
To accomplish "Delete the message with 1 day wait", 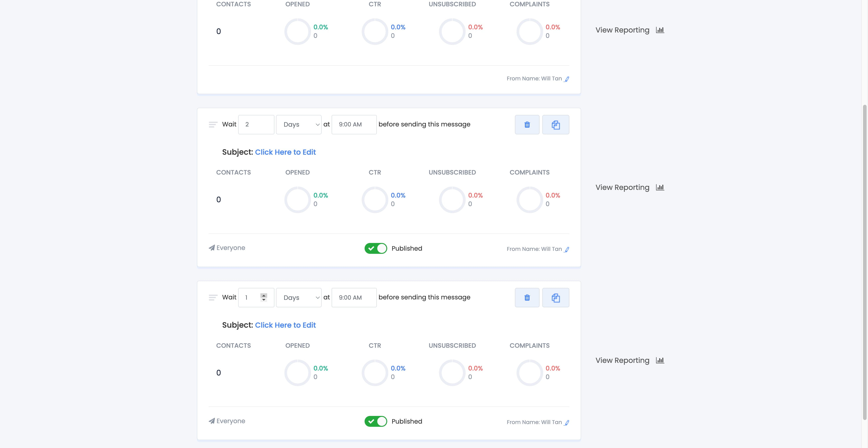I will coord(527,298).
